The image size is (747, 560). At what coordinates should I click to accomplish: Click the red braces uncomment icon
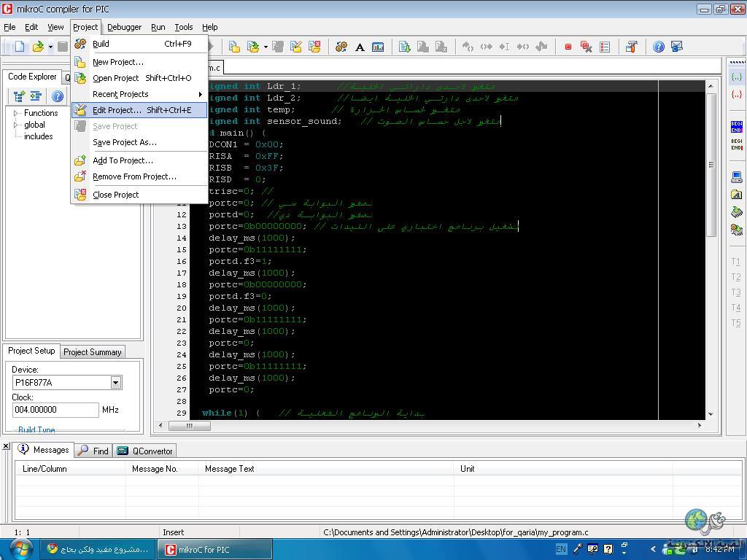point(737,94)
